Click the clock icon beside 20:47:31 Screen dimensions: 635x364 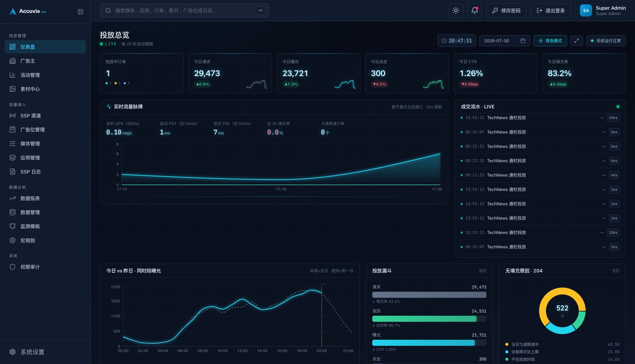444,41
